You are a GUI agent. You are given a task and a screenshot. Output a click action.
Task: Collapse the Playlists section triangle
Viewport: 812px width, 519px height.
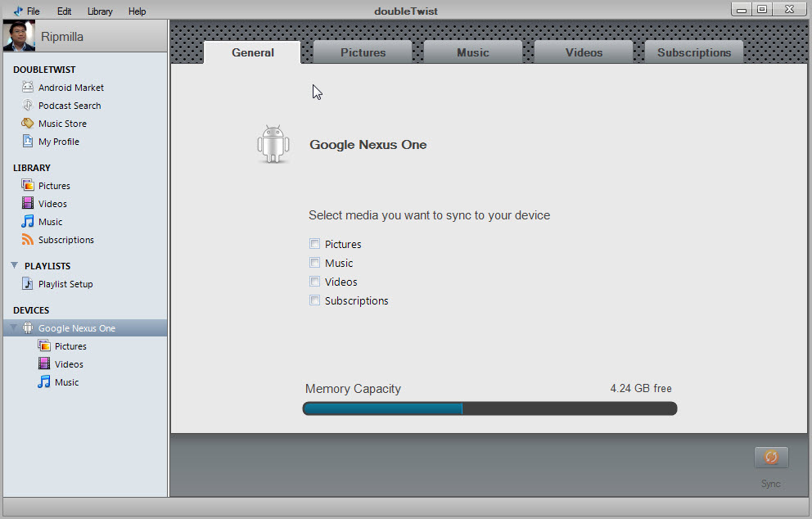pos(15,266)
